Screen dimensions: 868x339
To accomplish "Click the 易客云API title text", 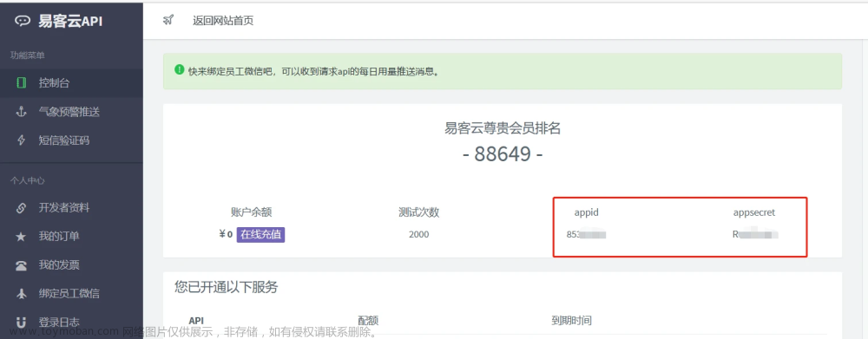I will click(70, 22).
